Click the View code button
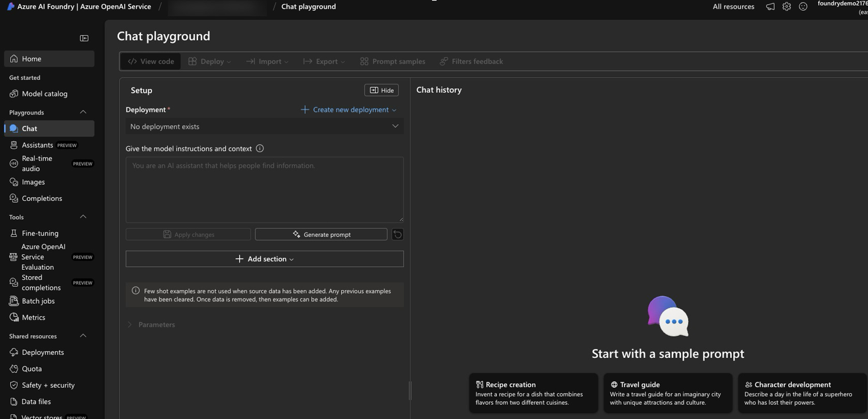The width and height of the screenshot is (868, 419). (151, 61)
